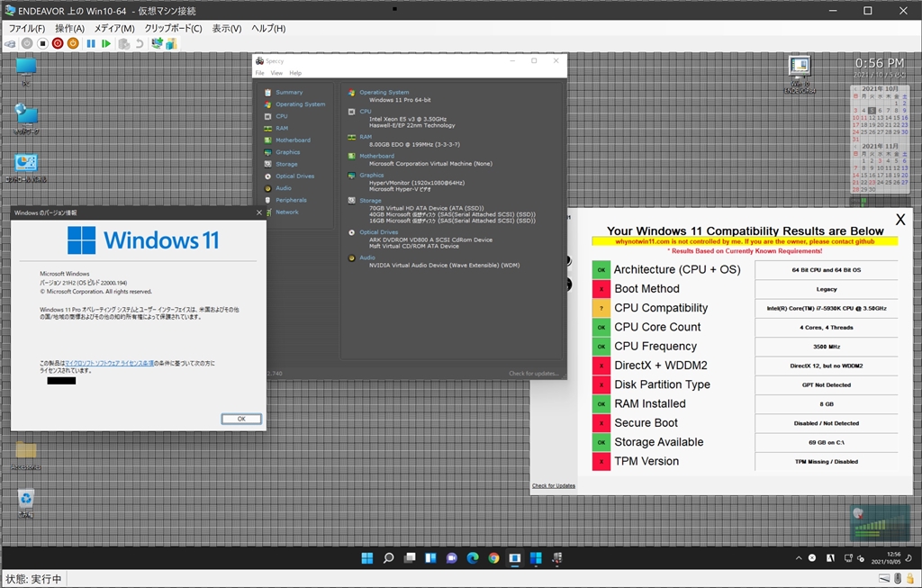This screenshot has width=922, height=588.
Task: Open Speccy's File menu
Action: click(259, 73)
